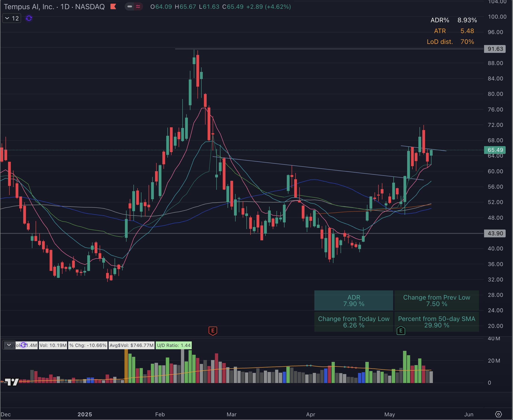This screenshot has width=513, height=420.
Task: Click the red flag bookmark icon
Action: (113, 7)
